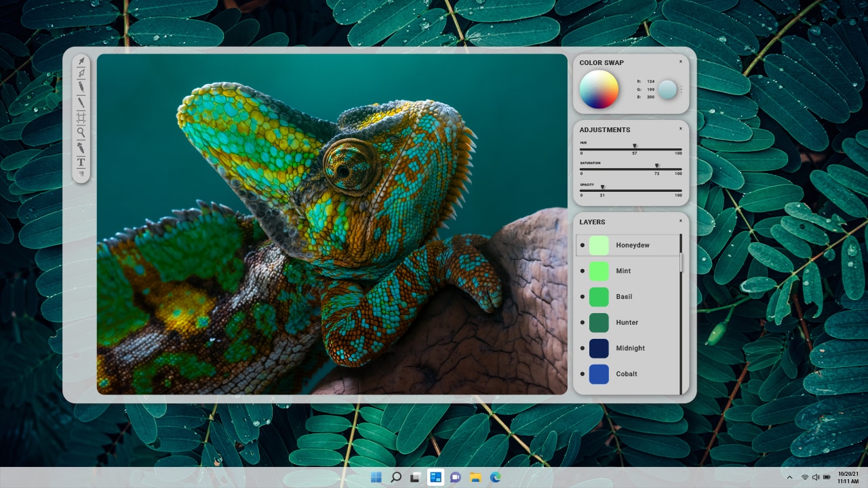The image size is (868, 488).
Task: Toggle visibility dot of Cobalt layer
Action: point(583,374)
